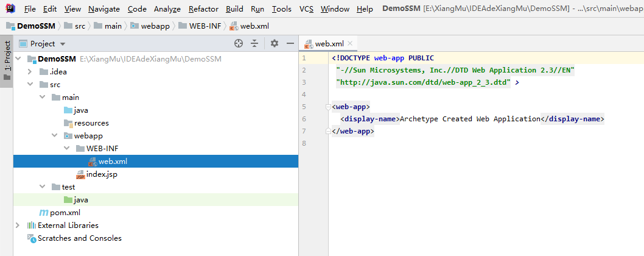The width and height of the screenshot is (644, 256).
Task: Select resources folder label in tree
Action: (x=91, y=123)
